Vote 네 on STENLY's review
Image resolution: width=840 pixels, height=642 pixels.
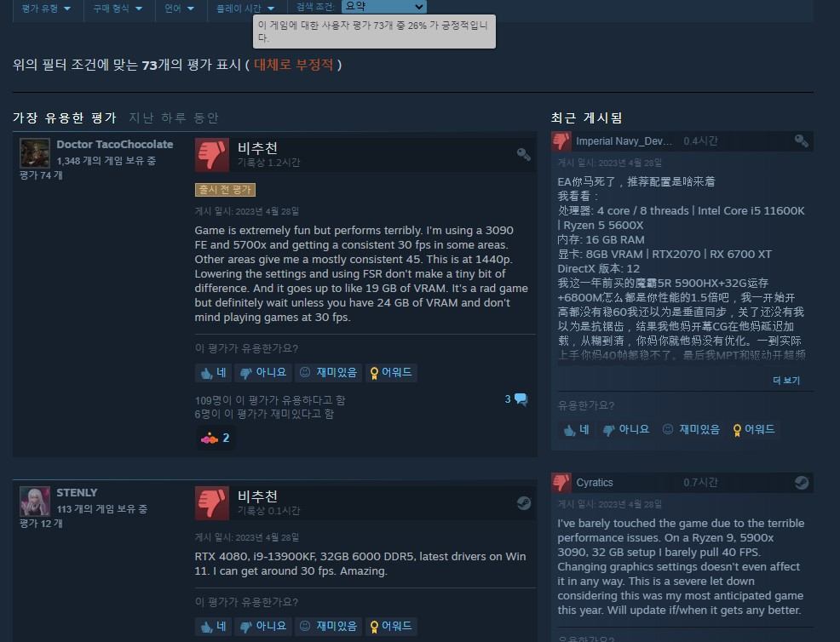[213, 626]
